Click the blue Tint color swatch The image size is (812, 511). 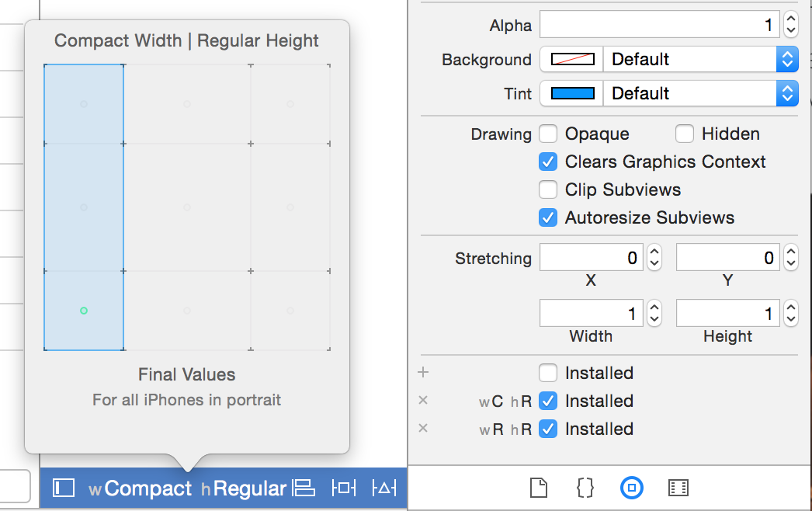[x=572, y=93]
